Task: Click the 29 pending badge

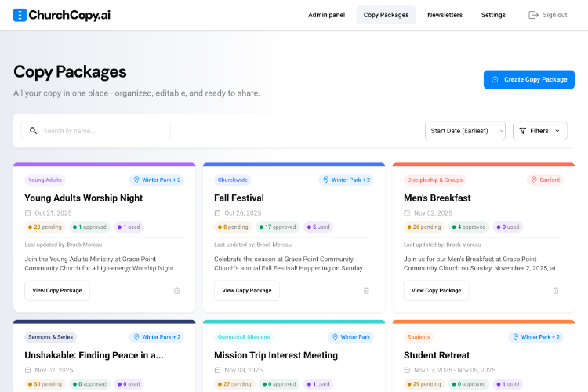Action: point(424,384)
